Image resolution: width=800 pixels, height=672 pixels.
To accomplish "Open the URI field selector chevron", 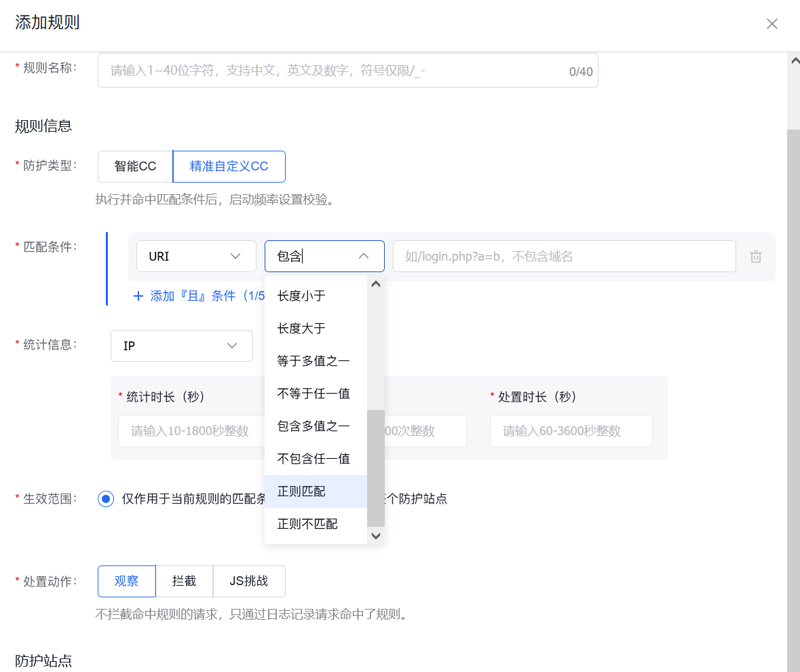I will tap(235, 256).
